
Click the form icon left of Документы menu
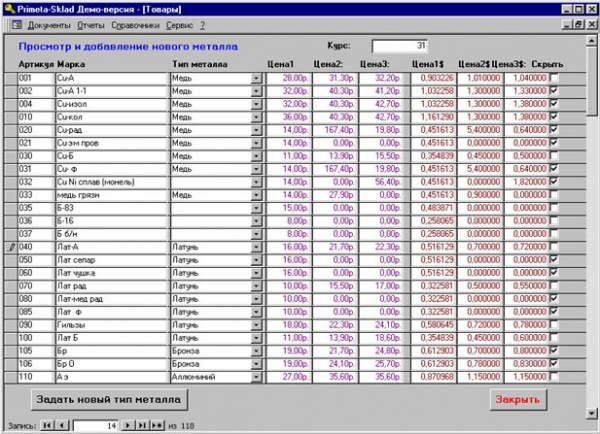pyautogui.click(x=16, y=25)
